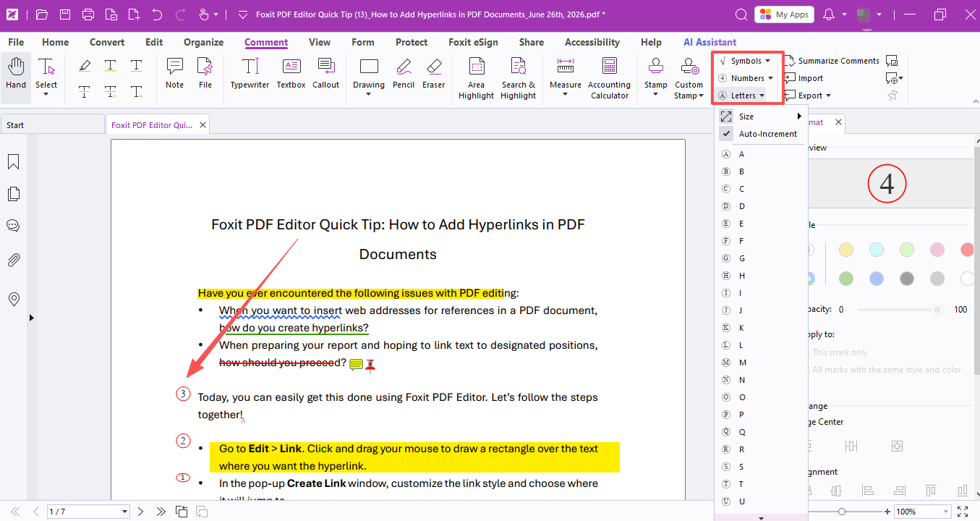The height and width of the screenshot is (521, 980).
Task: Click the zoom slider handle in status bar
Action: [841, 512]
